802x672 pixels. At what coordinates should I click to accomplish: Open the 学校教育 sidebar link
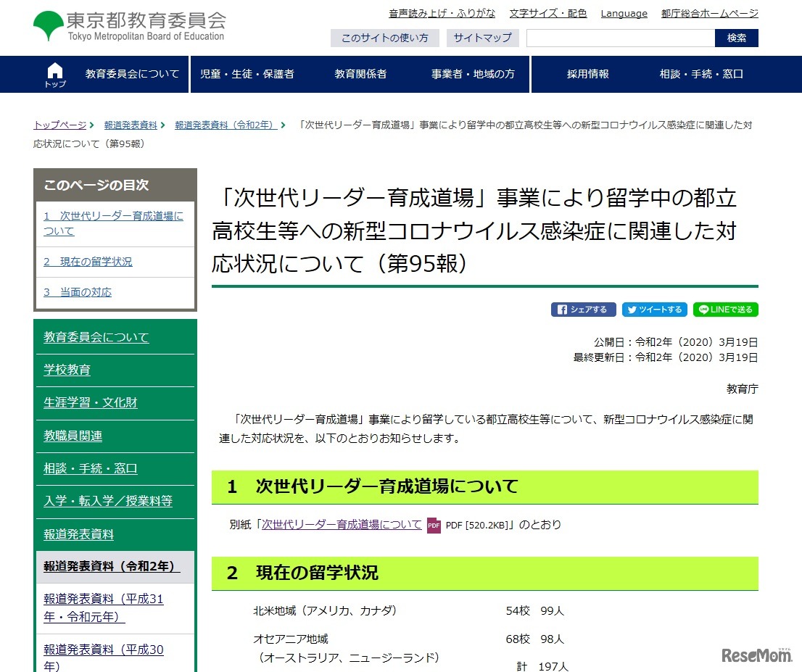pyautogui.click(x=67, y=370)
